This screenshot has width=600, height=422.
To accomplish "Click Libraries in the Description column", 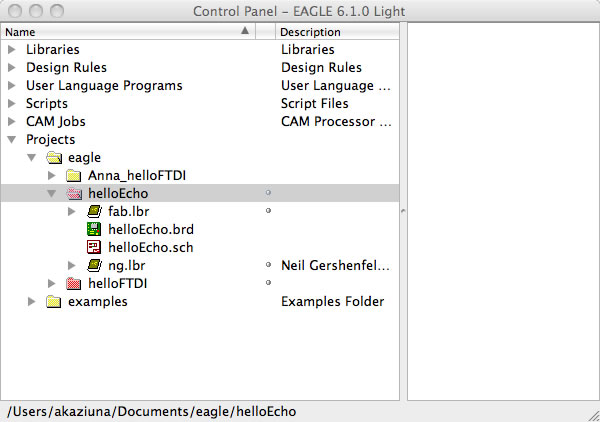I will pos(308,49).
